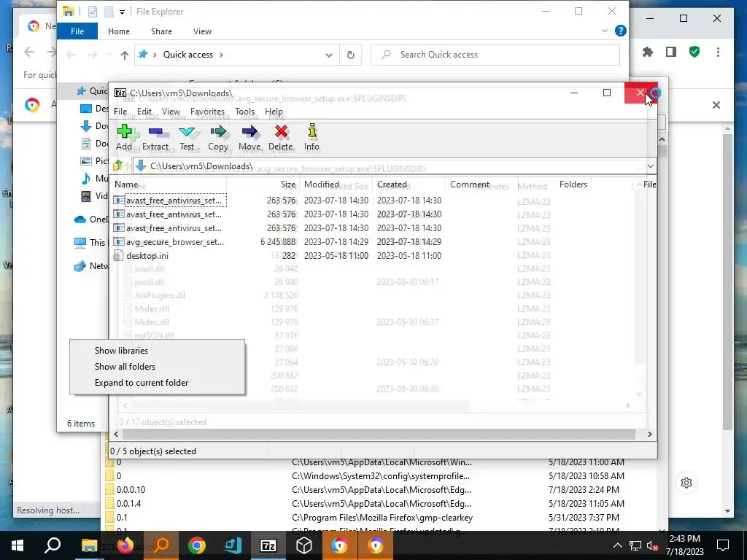Image resolution: width=747 pixels, height=560 pixels.
Task: Open taskbar search magnifier
Action: 53,545
